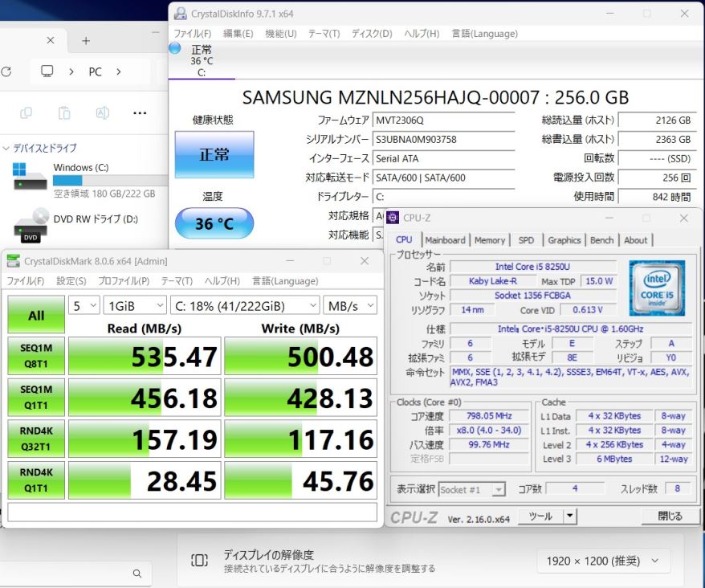Click the Windows (C:) capacity usage bar
Image resolution: width=705 pixels, height=588 pixels.
click(110, 181)
